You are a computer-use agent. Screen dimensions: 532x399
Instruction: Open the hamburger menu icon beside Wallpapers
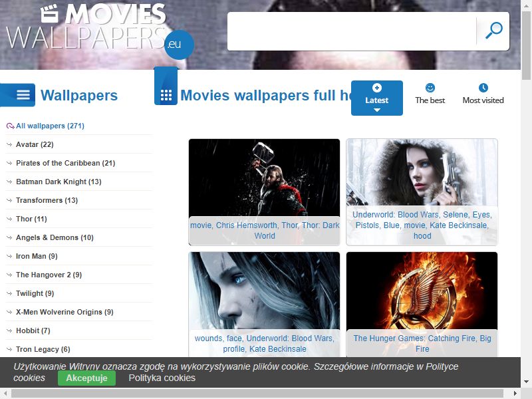point(23,95)
